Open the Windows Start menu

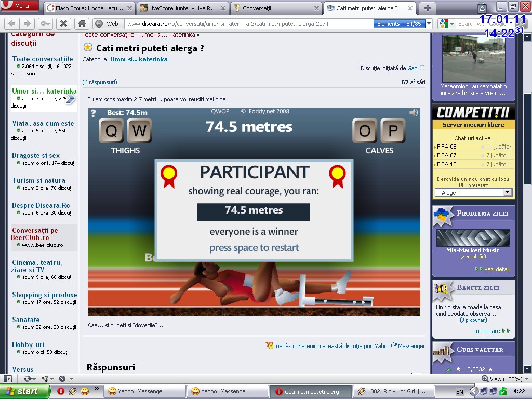24,391
